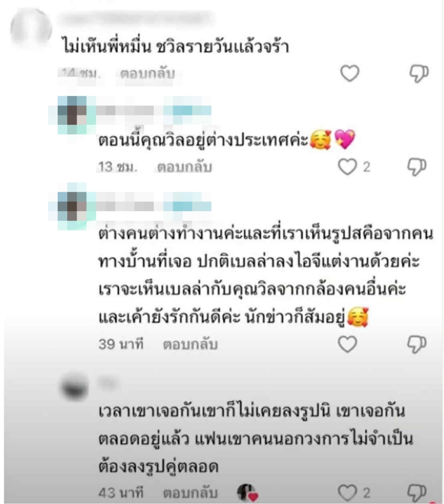Reply to the 14 ชม. comment
The width and height of the screenshot is (444, 504).
coord(148,74)
